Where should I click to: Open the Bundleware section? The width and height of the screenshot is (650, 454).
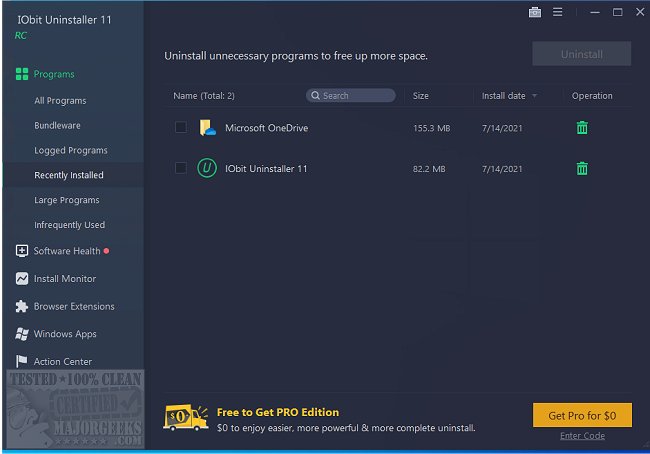pos(57,126)
